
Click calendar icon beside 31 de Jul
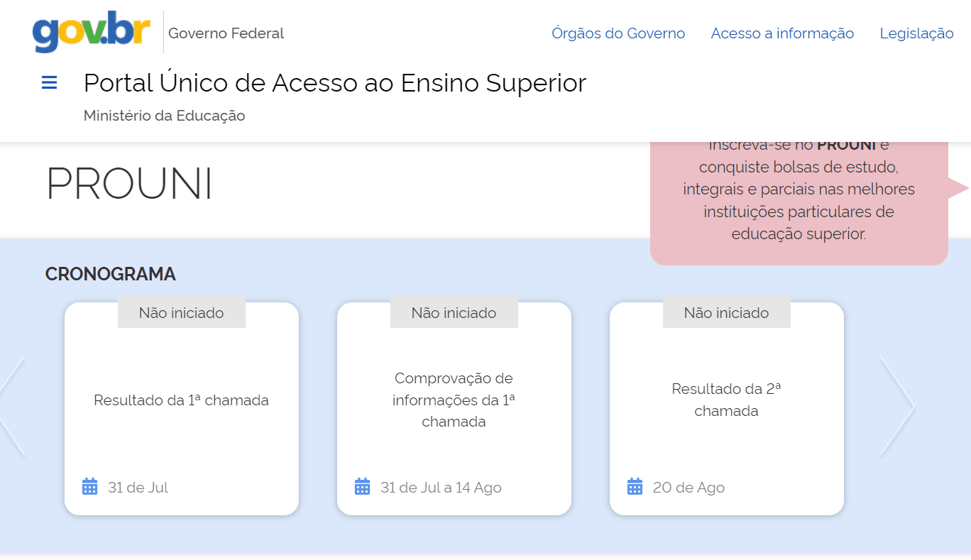pos(90,487)
